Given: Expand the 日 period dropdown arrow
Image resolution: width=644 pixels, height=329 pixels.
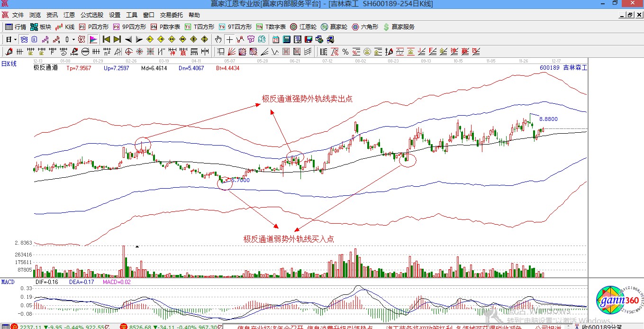Looking at the screenshot, I should pyautogui.click(x=15, y=39).
